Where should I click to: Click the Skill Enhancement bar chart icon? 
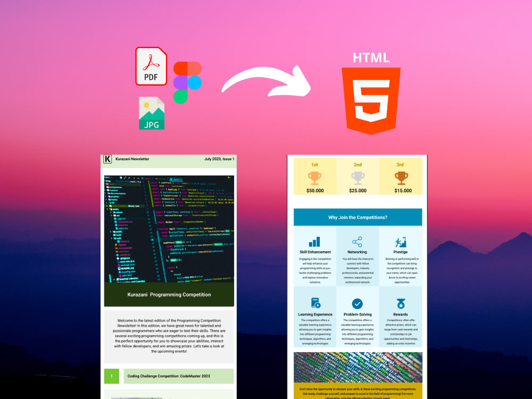[314, 242]
